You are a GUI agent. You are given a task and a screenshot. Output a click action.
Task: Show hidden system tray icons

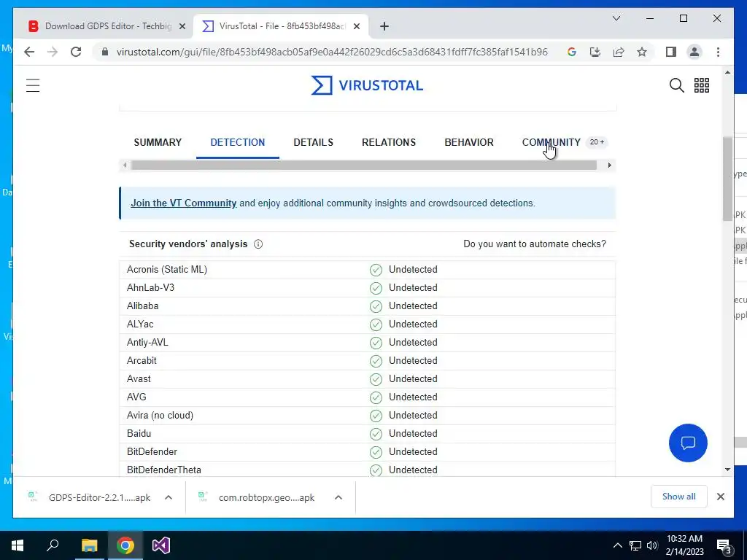click(617, 545)
